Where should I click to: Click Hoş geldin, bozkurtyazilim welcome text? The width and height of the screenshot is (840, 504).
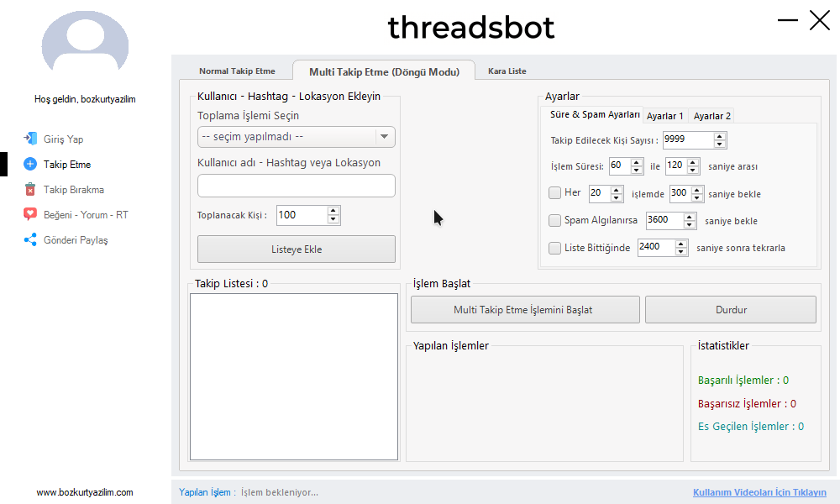tap(85, 99)
